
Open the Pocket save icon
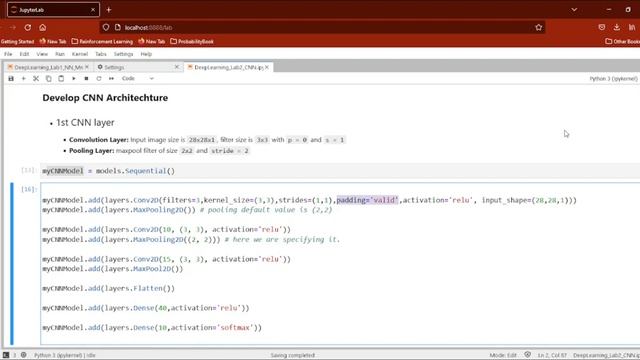pyautogui.click(x=602, y=27)
